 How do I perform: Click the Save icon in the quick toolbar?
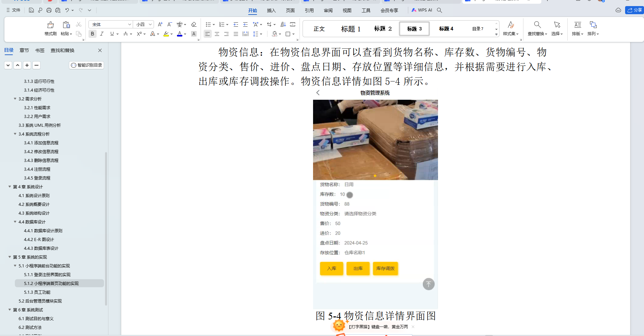pyautogui.click(x=31, y=10)
